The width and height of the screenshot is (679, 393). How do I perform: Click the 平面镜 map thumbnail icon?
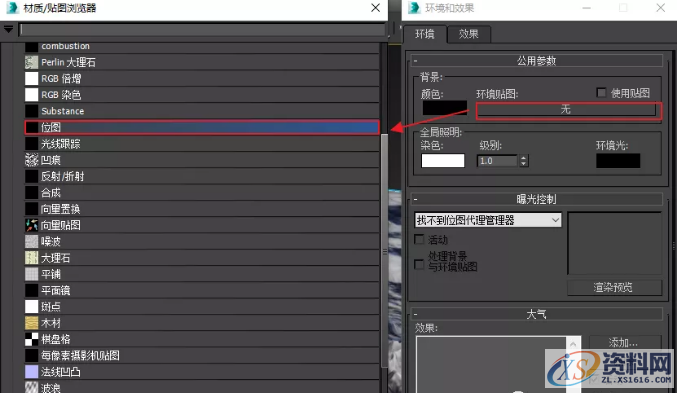[x=31, y=290]
